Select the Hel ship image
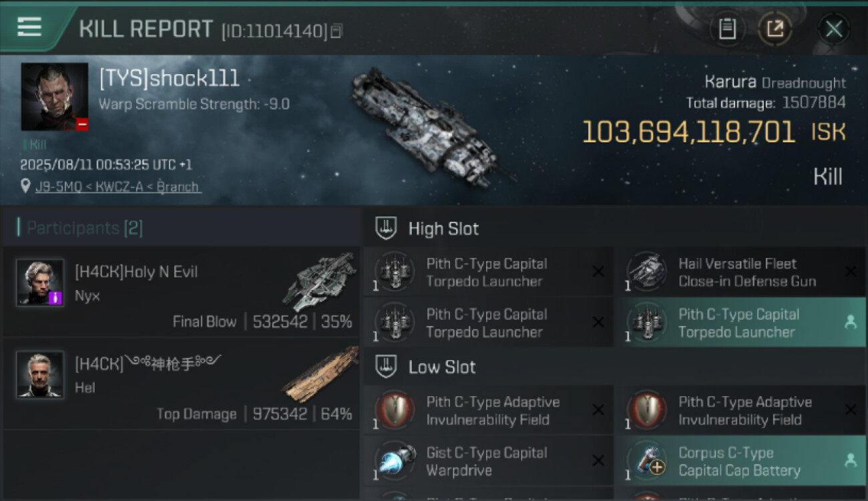Screen dimensions: 868x501 [x=320, y=374]
